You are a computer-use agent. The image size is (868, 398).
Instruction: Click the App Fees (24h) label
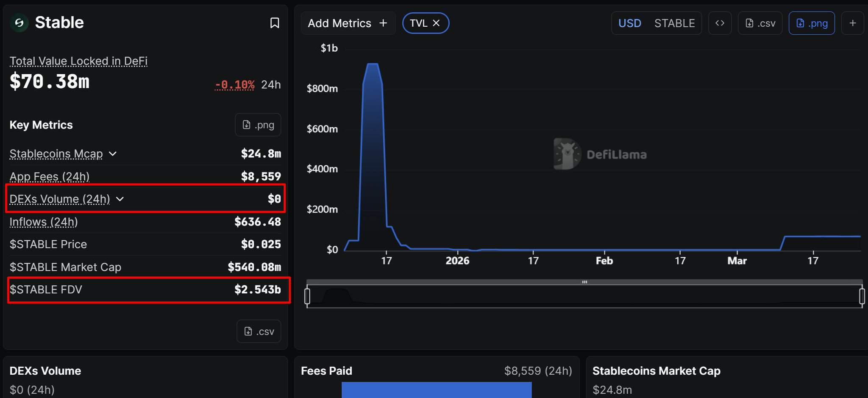[50, 176]
